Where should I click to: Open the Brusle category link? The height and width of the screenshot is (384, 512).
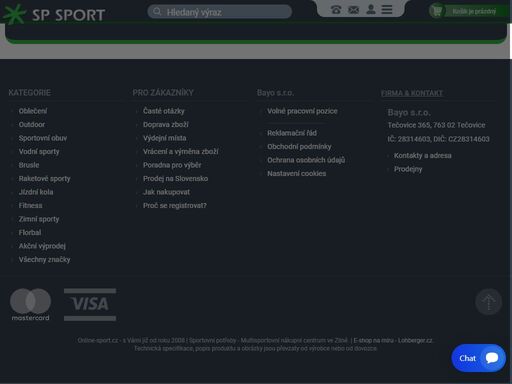pyautogui.click(x=29, y=165)
